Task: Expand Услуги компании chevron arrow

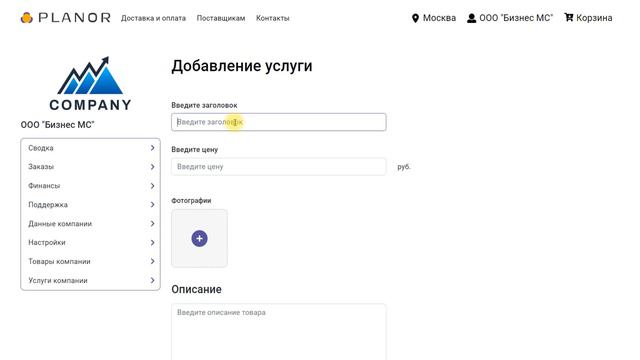Action: coord(152,280)
